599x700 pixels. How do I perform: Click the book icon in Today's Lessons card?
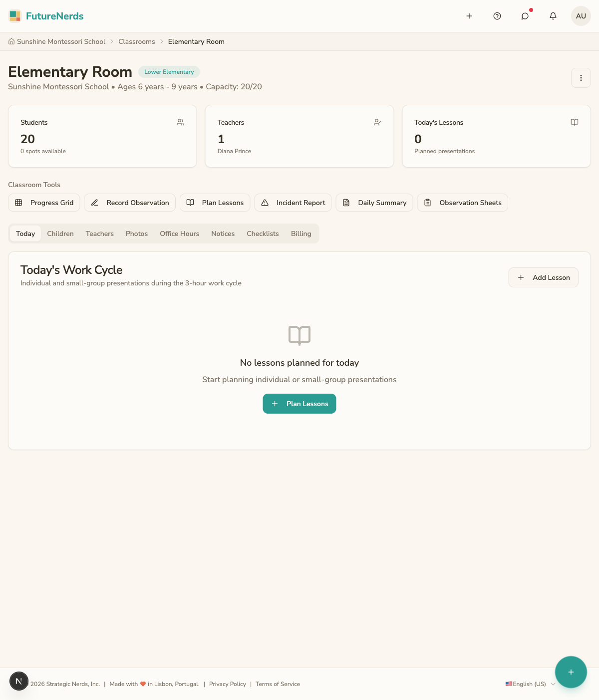tap(575, 122)
